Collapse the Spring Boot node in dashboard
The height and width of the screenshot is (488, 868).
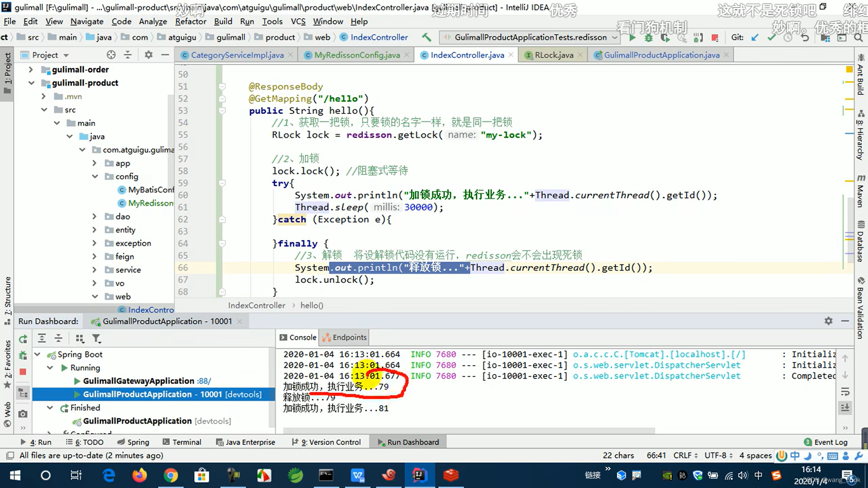pyautogui.click(x=38, y=354)
